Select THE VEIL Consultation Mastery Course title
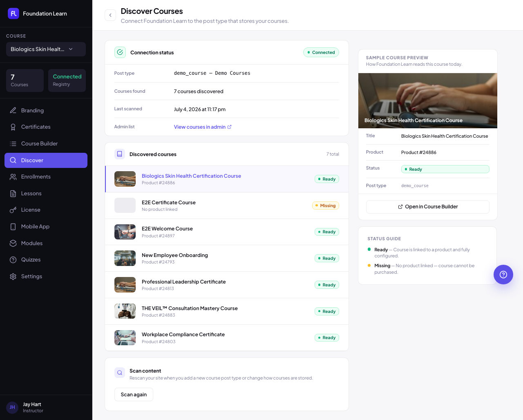Viewport: 523px width, 420px height. coord(190,308)
